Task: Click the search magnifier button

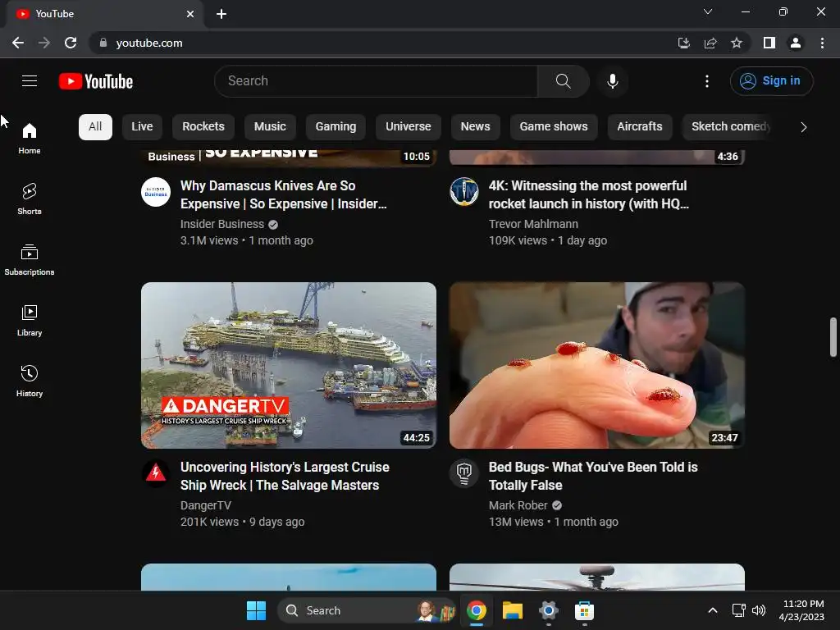Action: [x=563, y=81]
